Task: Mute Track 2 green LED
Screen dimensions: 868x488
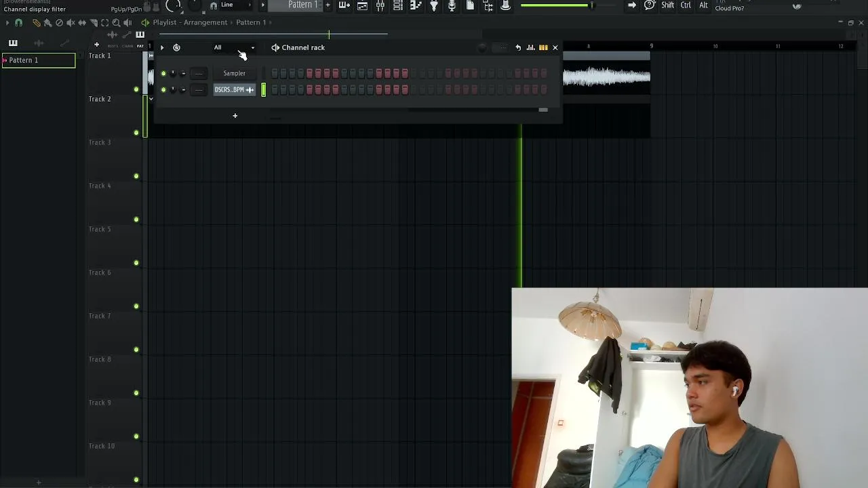Action: 136,132
